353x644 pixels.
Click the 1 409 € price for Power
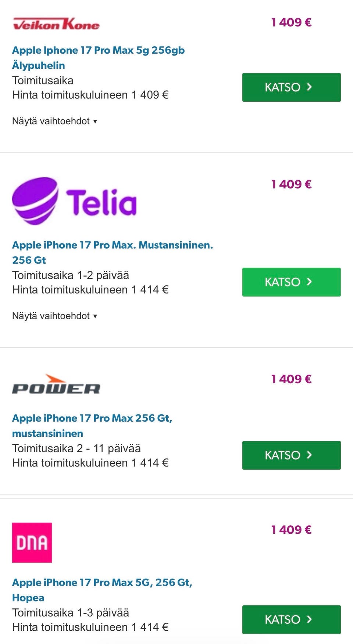click(291, 379)
